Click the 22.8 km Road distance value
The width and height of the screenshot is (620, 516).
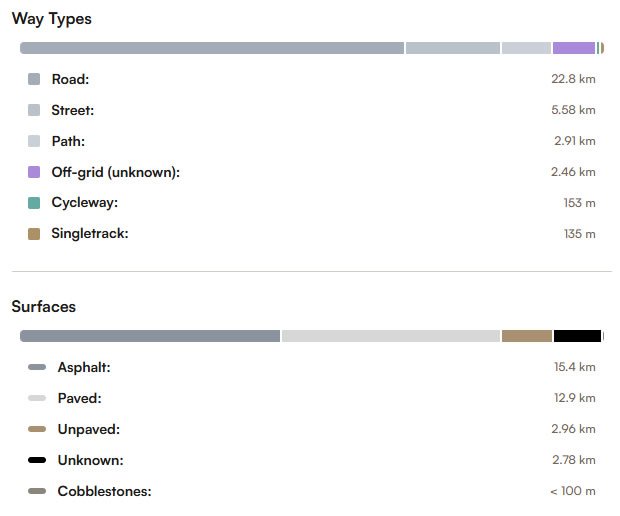573,79
